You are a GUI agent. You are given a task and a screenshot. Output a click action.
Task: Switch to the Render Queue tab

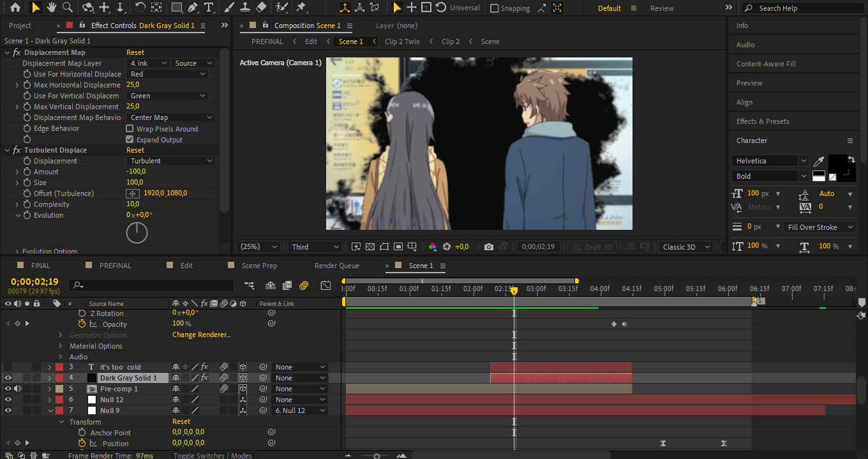pyautogui.click(x=336, y=266)
